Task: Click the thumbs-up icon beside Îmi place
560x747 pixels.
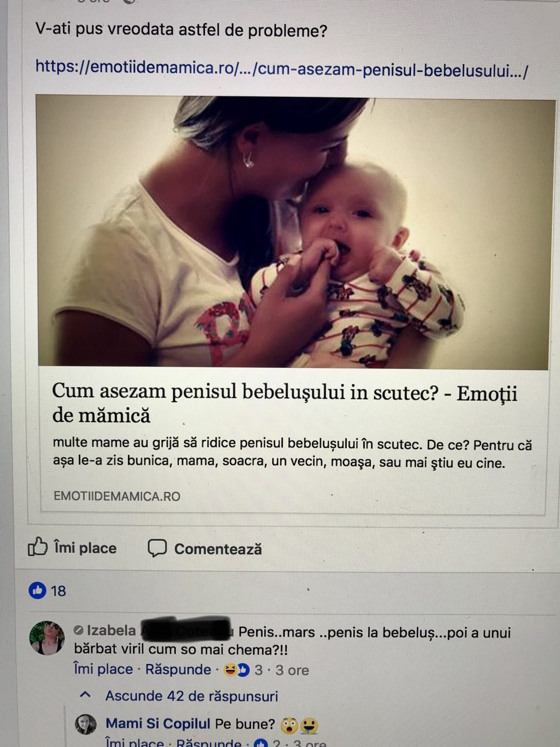Action: click(37, 546)
